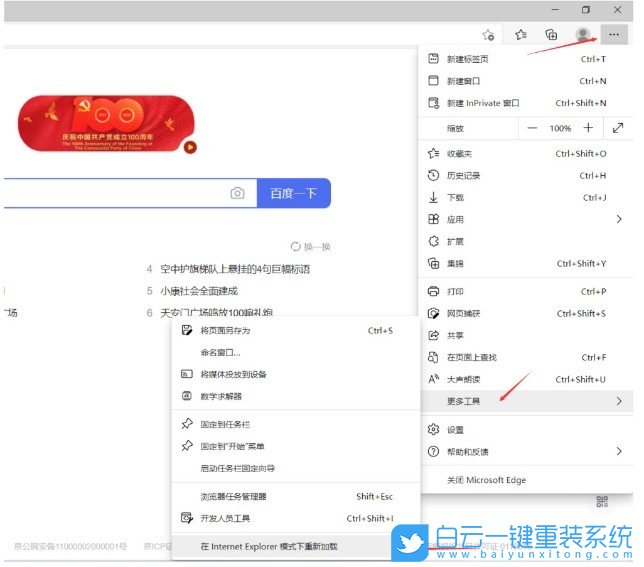Expand the 帮助和反馈 submenu arrow
This screenshot has height=567, width=644.
coord(619,452)
